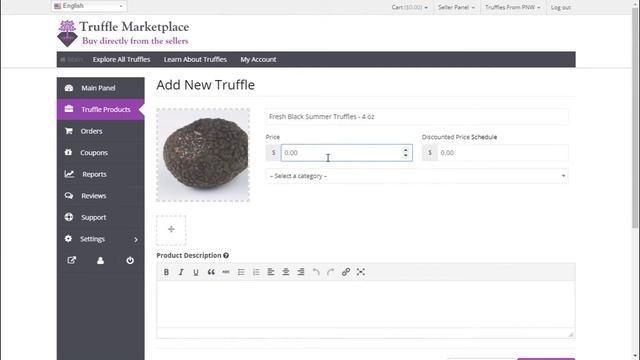Image resolution: width=640 pixels, height=360 pixels.
Task: Insert a bulleted list
Action: (x=241, y=272)
